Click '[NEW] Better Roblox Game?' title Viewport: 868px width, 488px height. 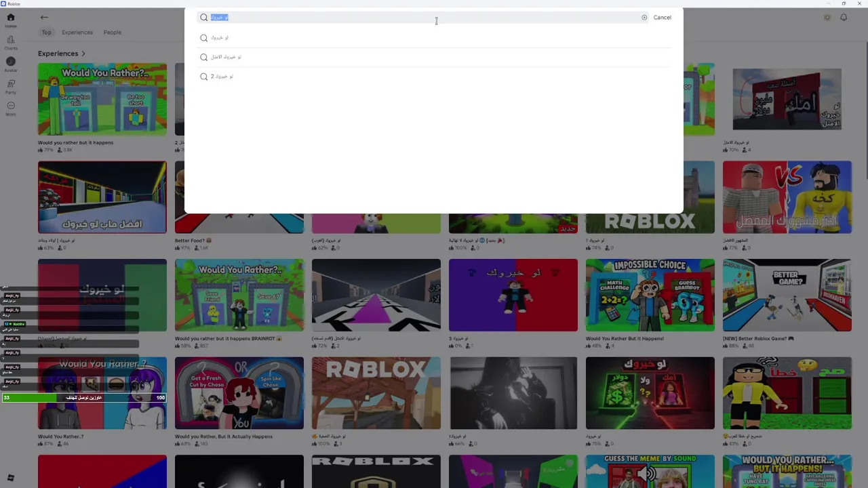click(x=758, y=339)
